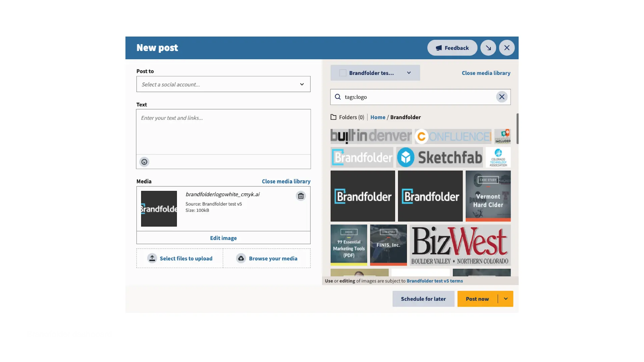Click Folders (0) label

coord(352,117)
